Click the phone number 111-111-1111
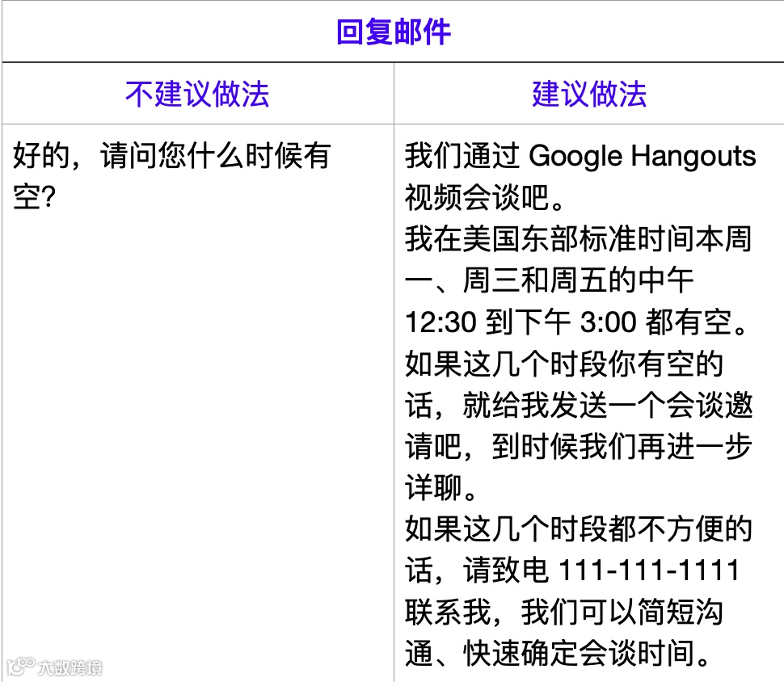 click(649, 570)
